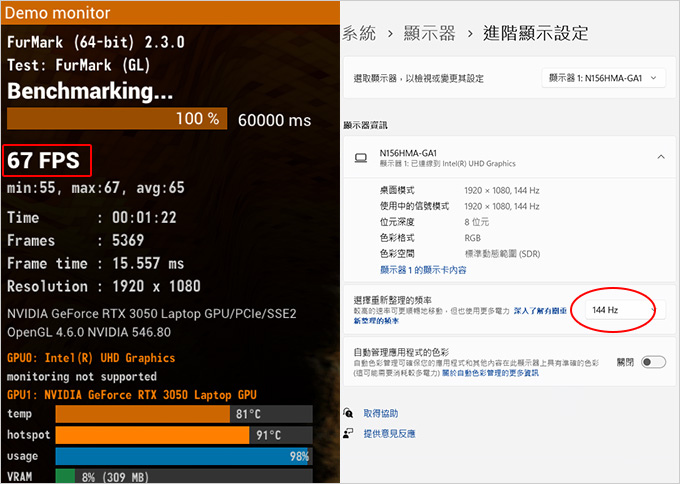Viewport: 680px width, 484px height.
Task: Click the FurMark benchmark progress bar at 100 %
Action: [117, 118]
